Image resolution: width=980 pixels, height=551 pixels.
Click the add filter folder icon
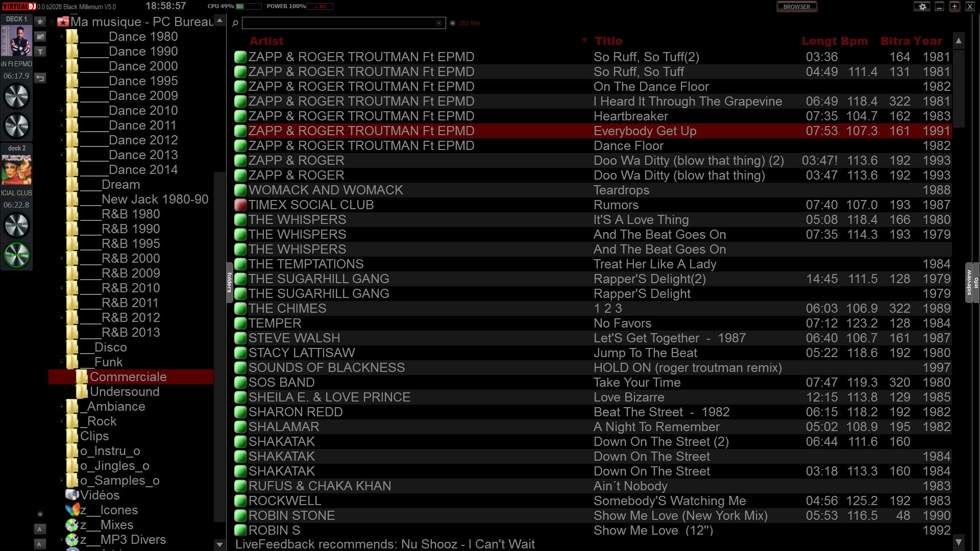click(x=40, y=52)
